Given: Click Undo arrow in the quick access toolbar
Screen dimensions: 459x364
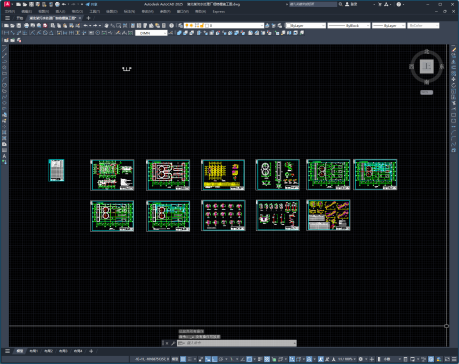Looking at the screenshot, I should (64, 4).
